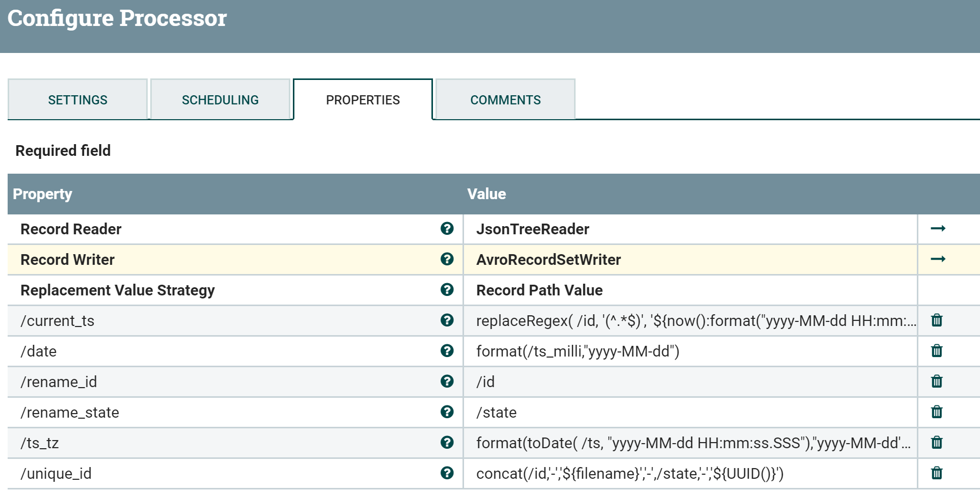This screenshot has height=492, width=980.
Task: Navigate to the AvroRecordSetWriter controller service
Action: click(x=939, y=259)
